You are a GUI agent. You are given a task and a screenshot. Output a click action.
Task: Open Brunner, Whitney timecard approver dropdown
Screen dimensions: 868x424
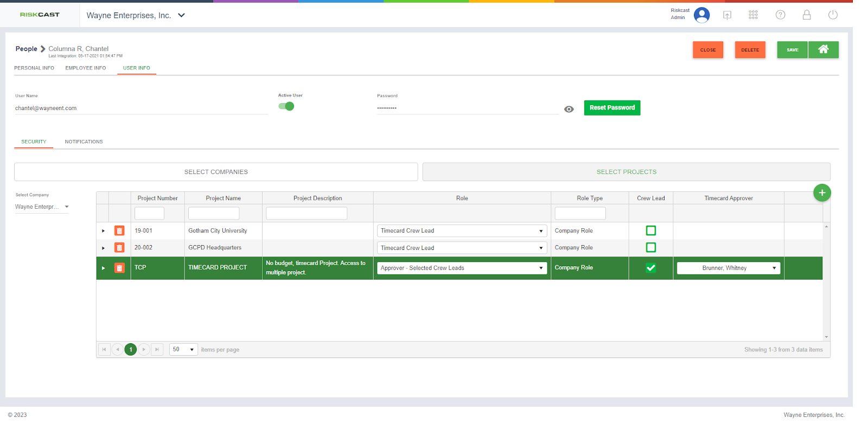(x=729, y=268)
